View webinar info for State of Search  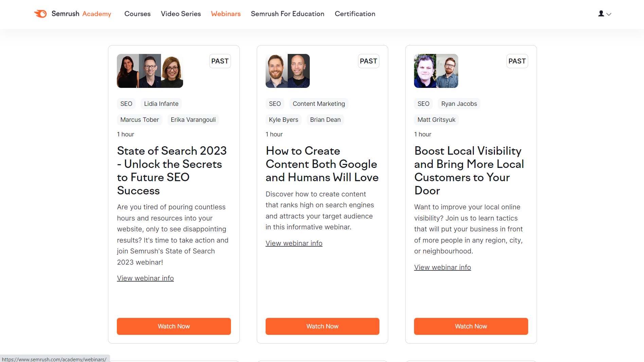(145, 278)
